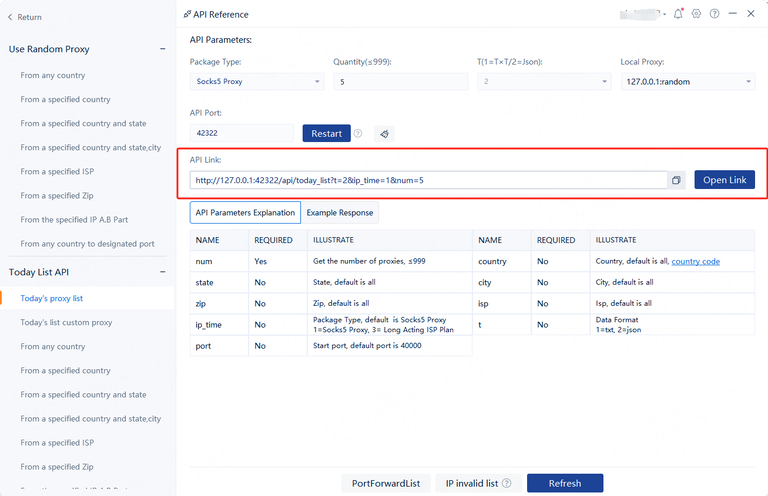
Task: Collapse the Today List API section
Action: (x=163, y=271)
